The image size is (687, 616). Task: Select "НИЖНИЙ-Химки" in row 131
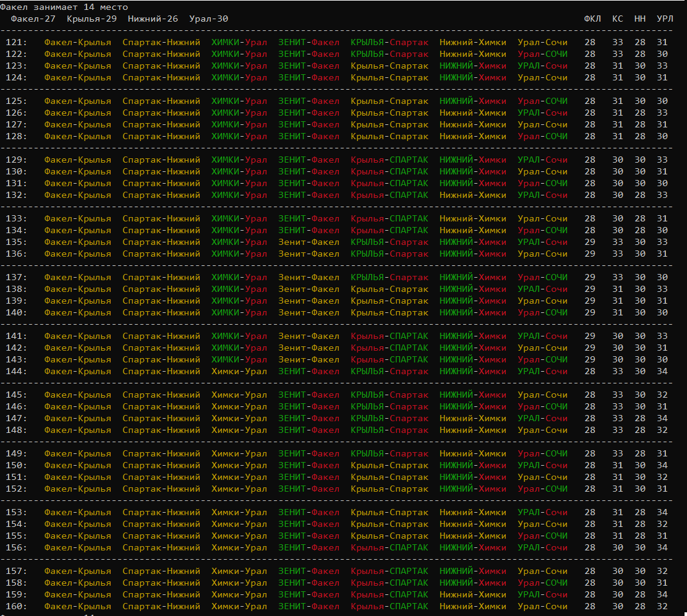473,184
